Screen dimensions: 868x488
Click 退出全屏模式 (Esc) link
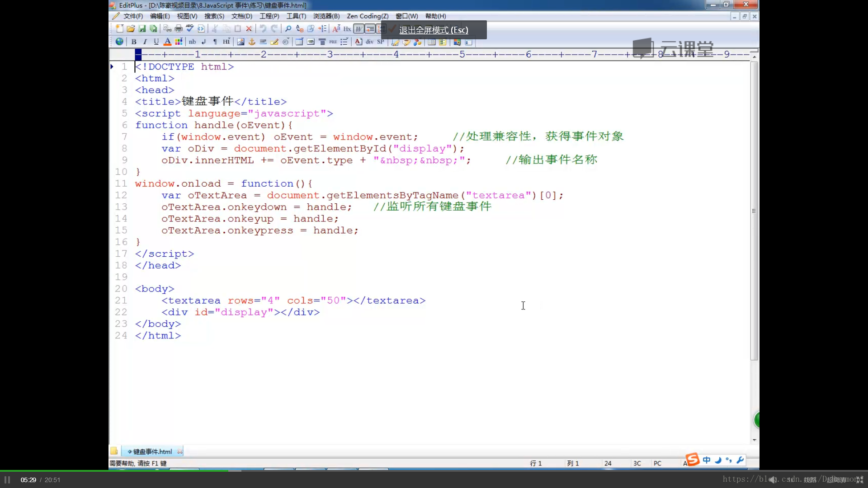434,30
